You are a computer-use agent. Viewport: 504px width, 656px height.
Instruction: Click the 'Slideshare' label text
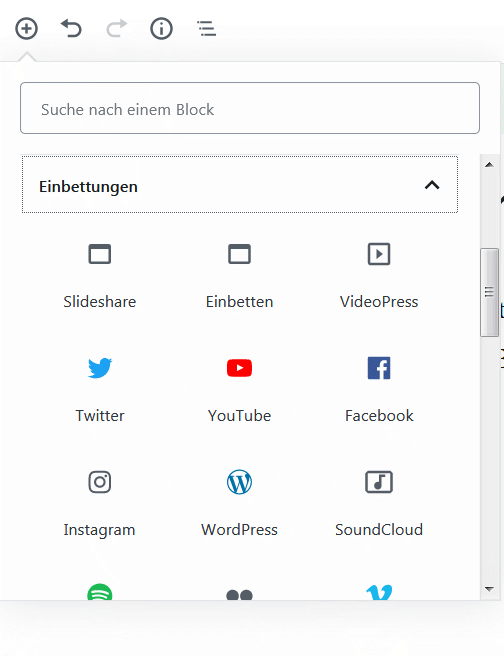[100, 302]
